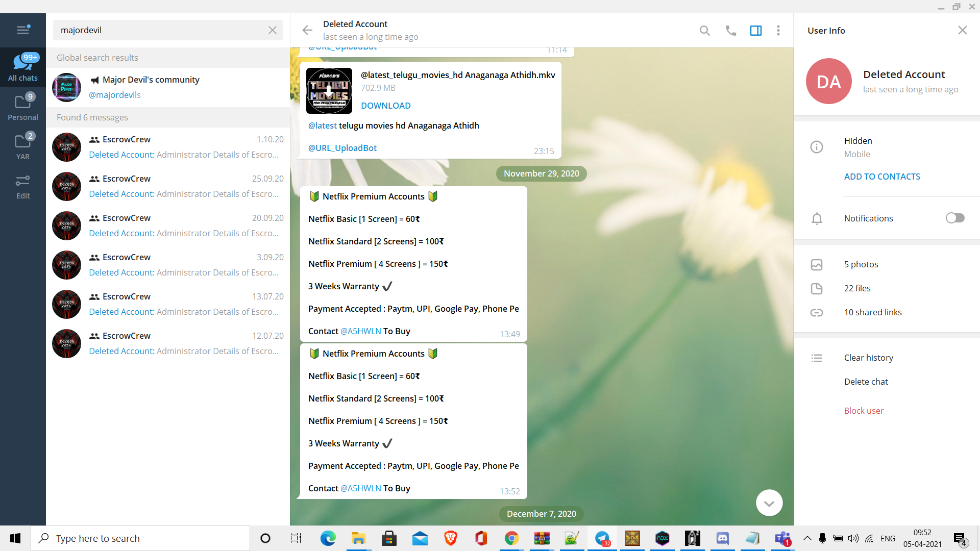Add Deleted Account to contacts

click(x=882, y=177)
